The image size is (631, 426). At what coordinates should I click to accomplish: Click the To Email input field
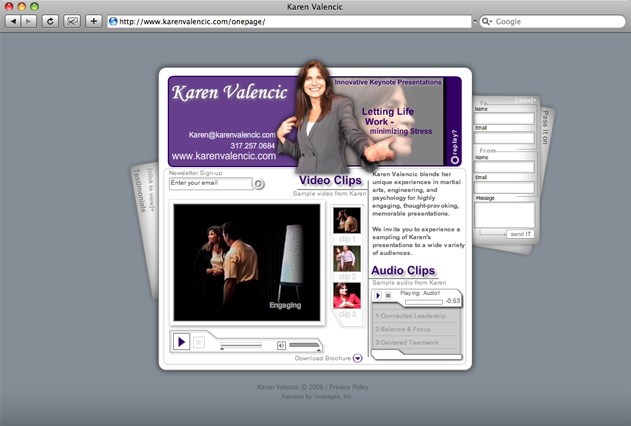[x=504, y=138]
